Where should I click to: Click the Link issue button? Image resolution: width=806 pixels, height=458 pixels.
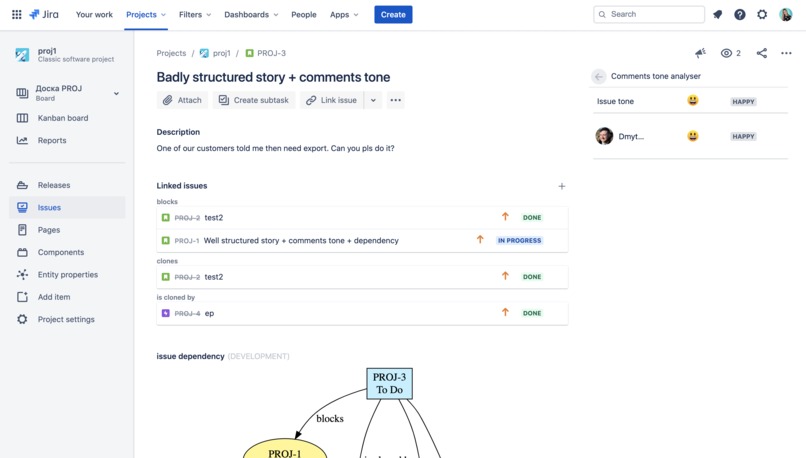pos(332,100)
